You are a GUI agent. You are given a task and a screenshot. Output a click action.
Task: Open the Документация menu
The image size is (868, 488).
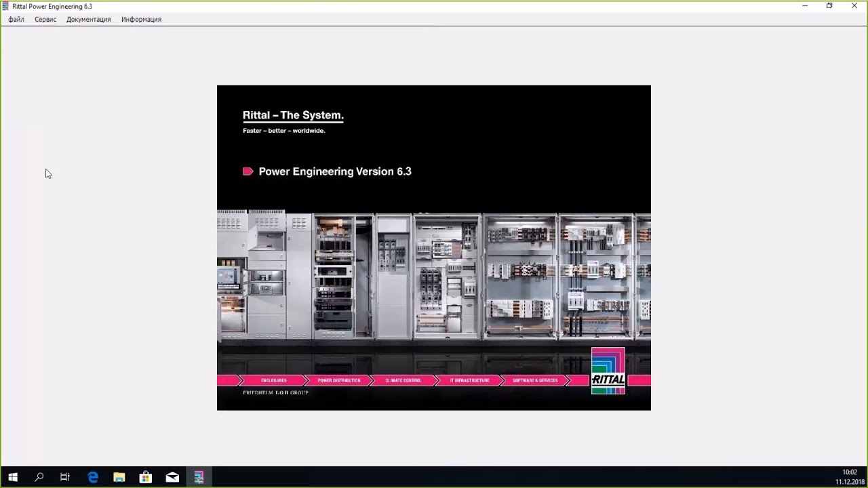(89, 20)
